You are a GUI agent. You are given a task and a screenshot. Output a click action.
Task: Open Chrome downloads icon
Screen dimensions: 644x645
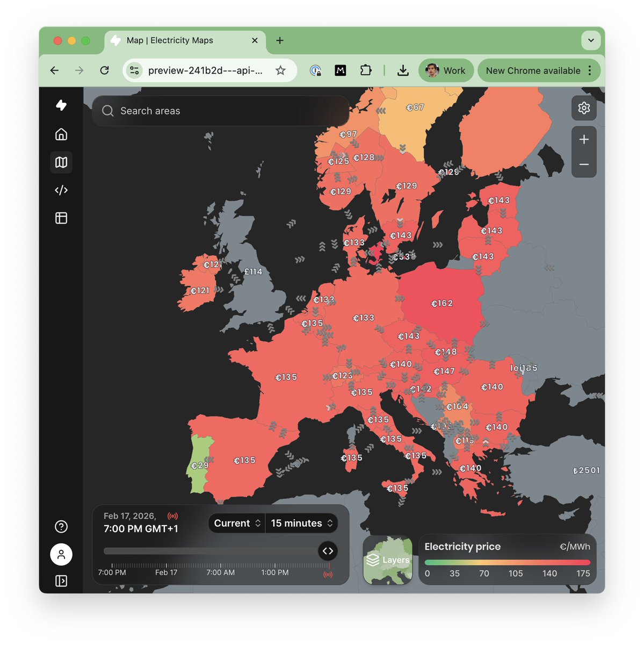(403, 70)
